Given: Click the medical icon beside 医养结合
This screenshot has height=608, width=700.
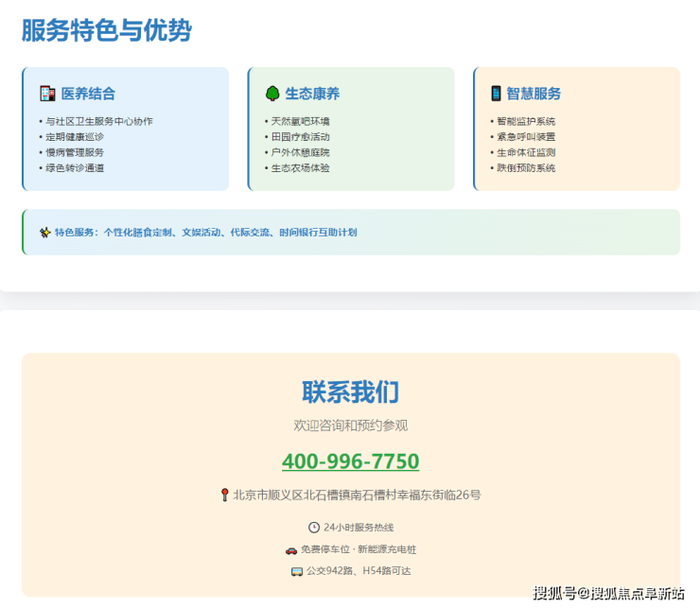Looking at the screenshot, I should pos(47,94).
